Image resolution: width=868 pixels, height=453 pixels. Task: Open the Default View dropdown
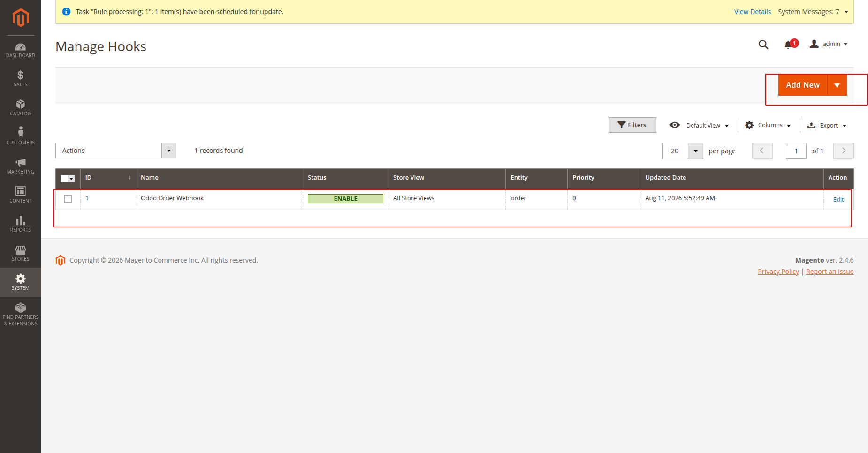(699, 125)
